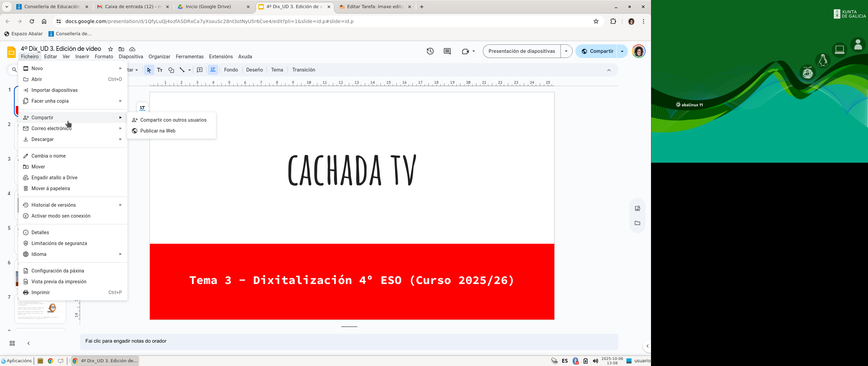The image size is (868, 366).
Task: Select the shape tool
Action: click(x=171, y=70)
